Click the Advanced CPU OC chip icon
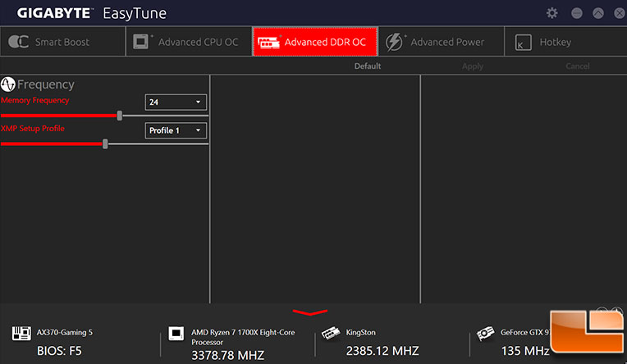This screenshot has height=364, width=627. pos(141,42)
